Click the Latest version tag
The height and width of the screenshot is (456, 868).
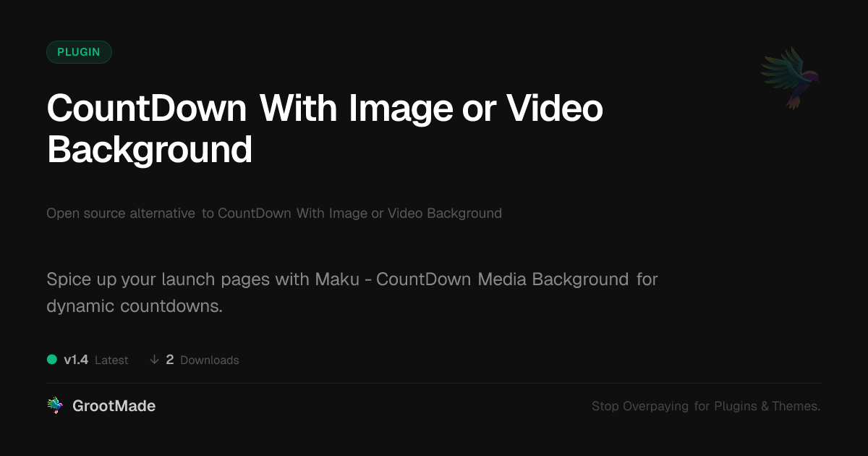[x=111, y=360]
